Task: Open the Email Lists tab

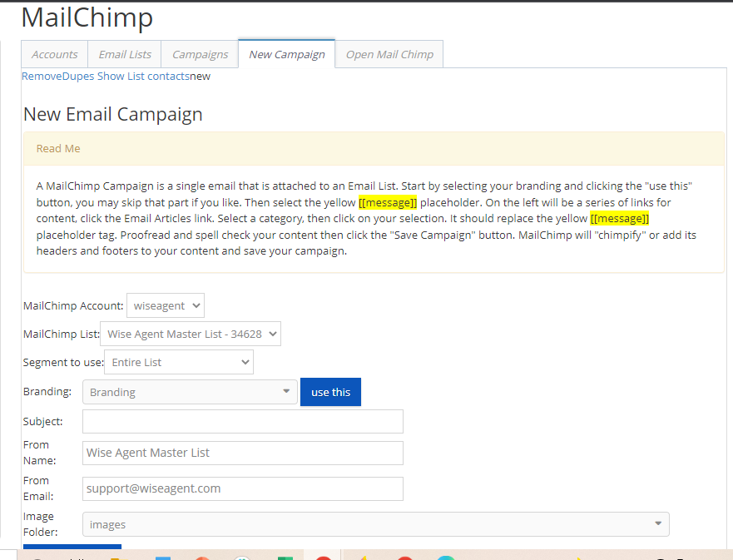Action: (125, 54)
